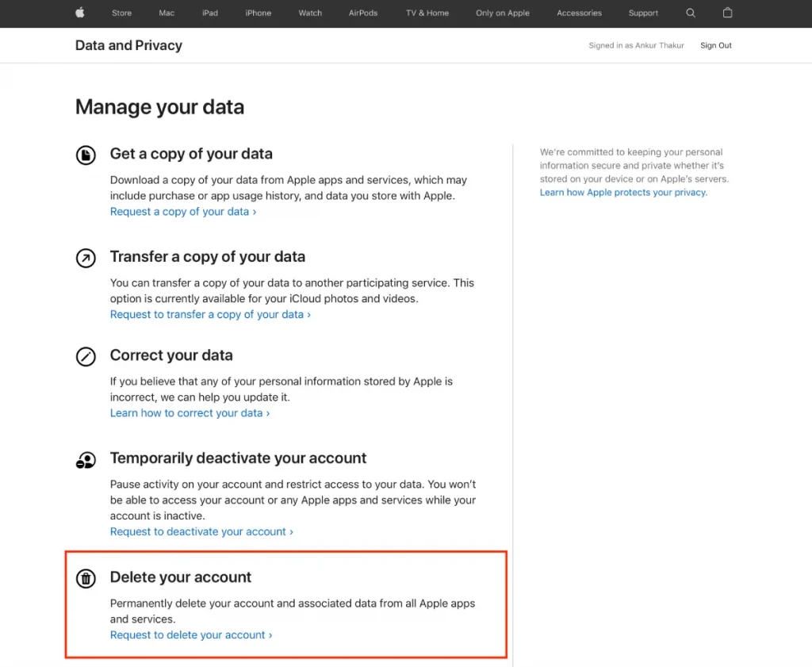Open the Watch menu item
The image size is (812, 667).
coord(310,13)
